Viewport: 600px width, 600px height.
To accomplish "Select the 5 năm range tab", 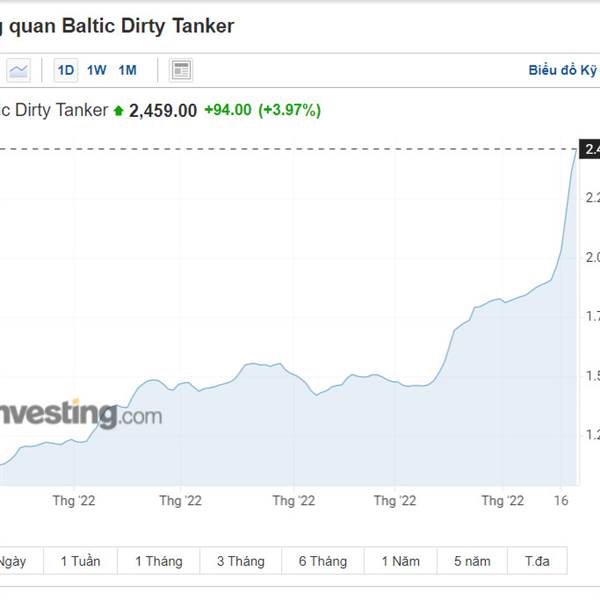I will (472, 561).
